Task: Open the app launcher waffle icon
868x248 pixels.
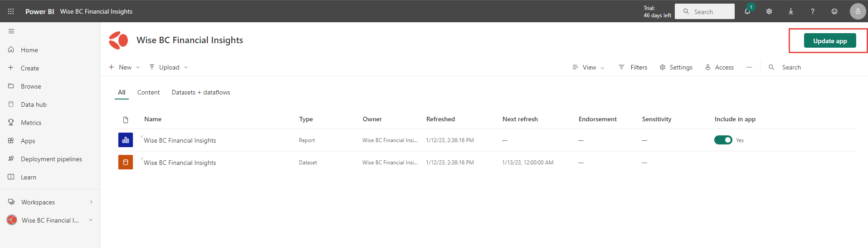Action: (x=11, y=11)
